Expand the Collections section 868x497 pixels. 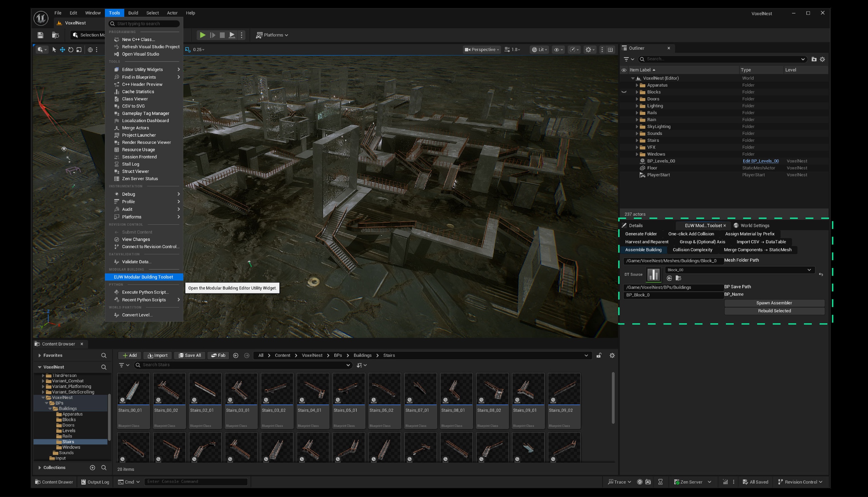coord(40,467)
